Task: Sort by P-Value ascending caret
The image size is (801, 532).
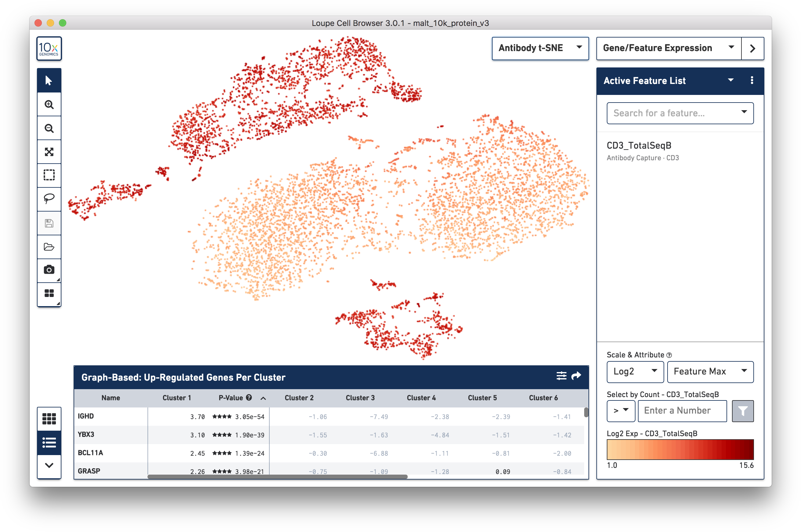Action: point(263,398)
